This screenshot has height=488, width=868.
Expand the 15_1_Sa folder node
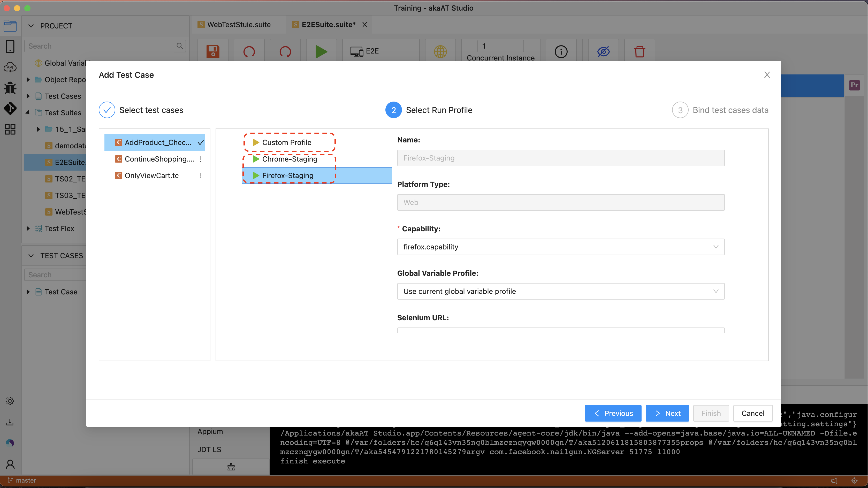click(x=39, y=129)
